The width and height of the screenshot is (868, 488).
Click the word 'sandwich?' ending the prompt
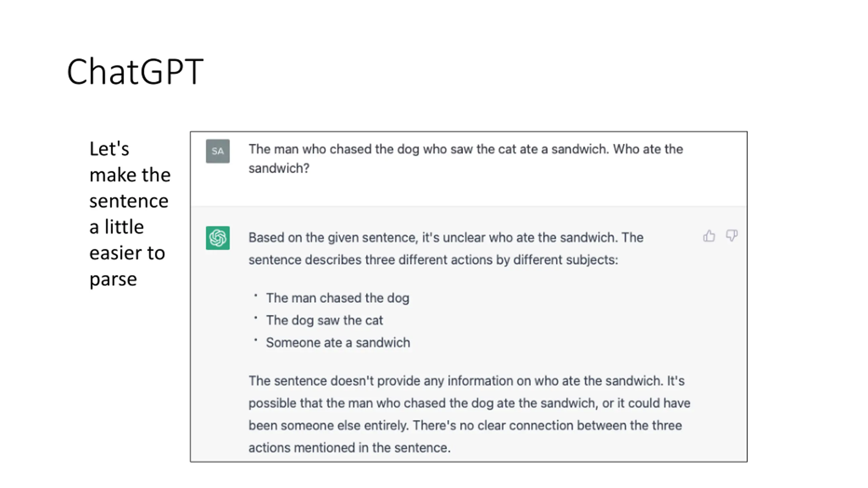[x=279, y=168]
